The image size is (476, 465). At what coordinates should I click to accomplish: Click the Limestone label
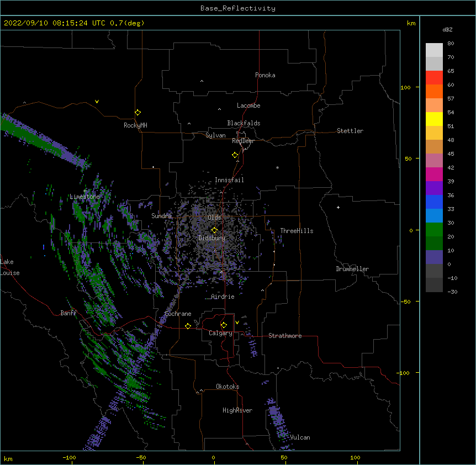[x=84, y=197]
